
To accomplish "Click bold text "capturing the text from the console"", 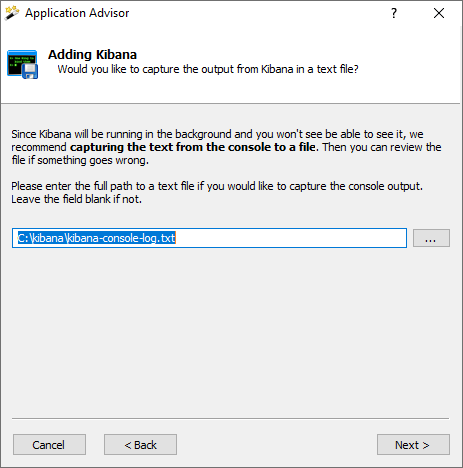I will point(170,147).
